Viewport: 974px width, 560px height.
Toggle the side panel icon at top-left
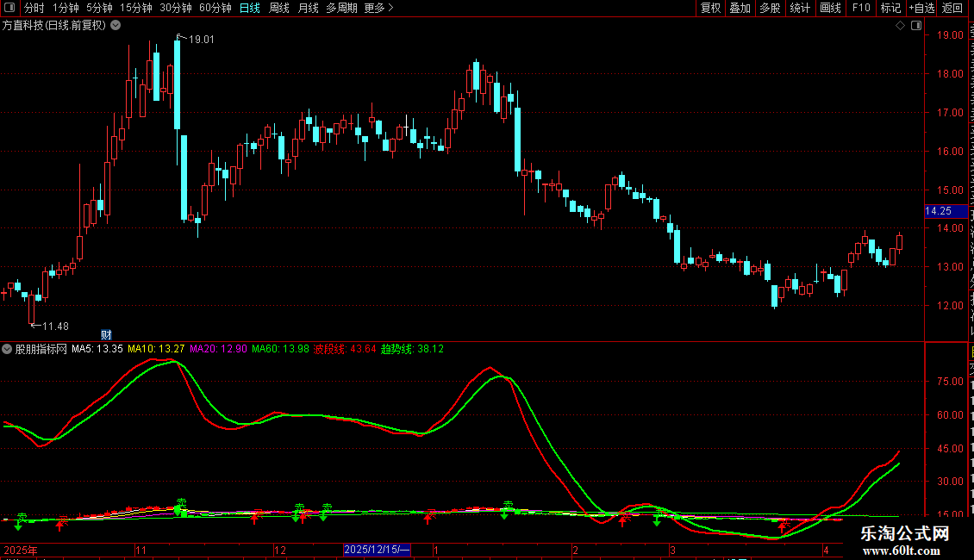(9, 8)
